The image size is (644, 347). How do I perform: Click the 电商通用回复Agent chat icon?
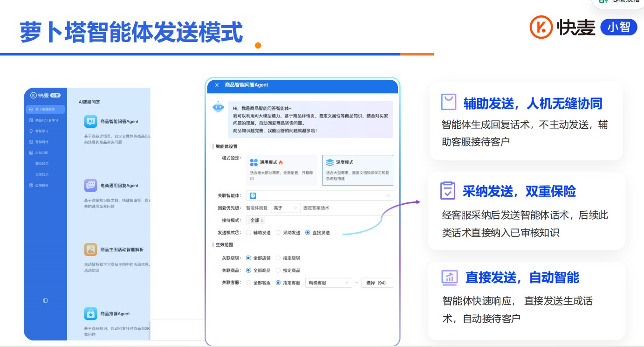tap(90, 185)
